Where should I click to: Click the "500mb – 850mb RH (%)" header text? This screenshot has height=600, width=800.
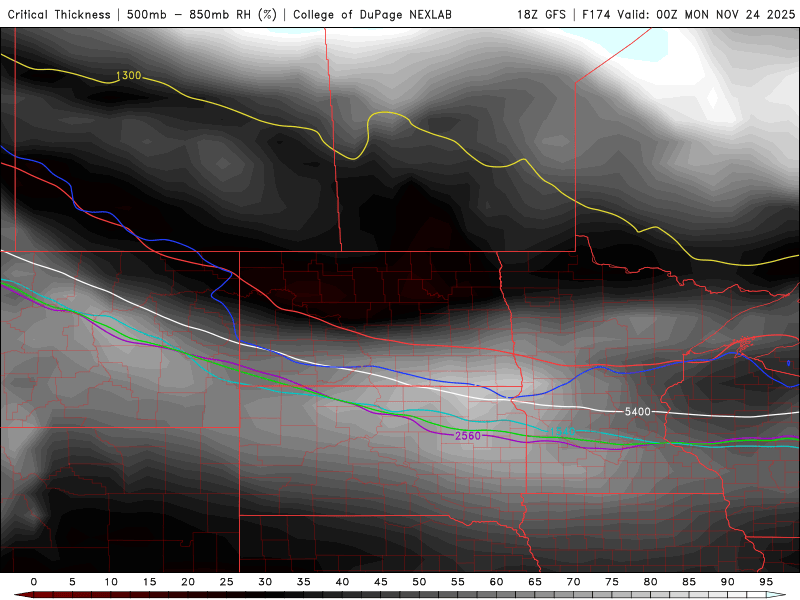click(202, 15)
